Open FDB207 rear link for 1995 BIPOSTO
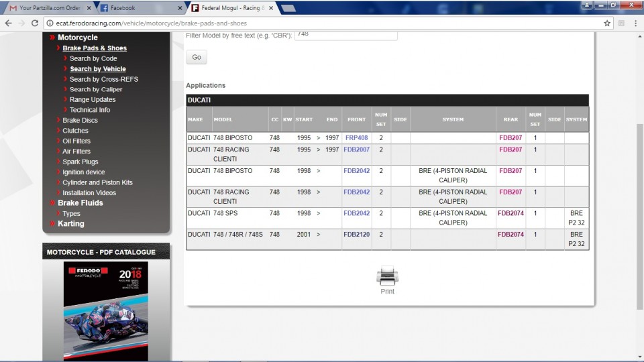 point(511,138)
